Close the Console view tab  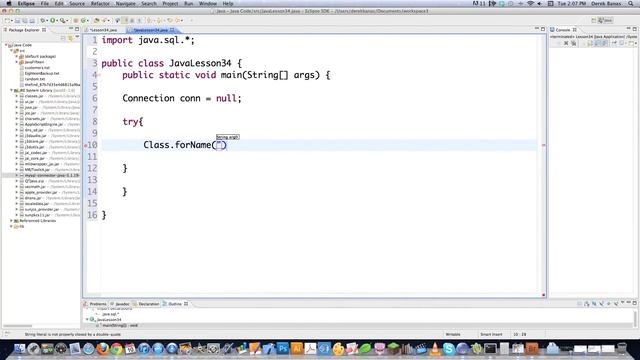(575, 30)
